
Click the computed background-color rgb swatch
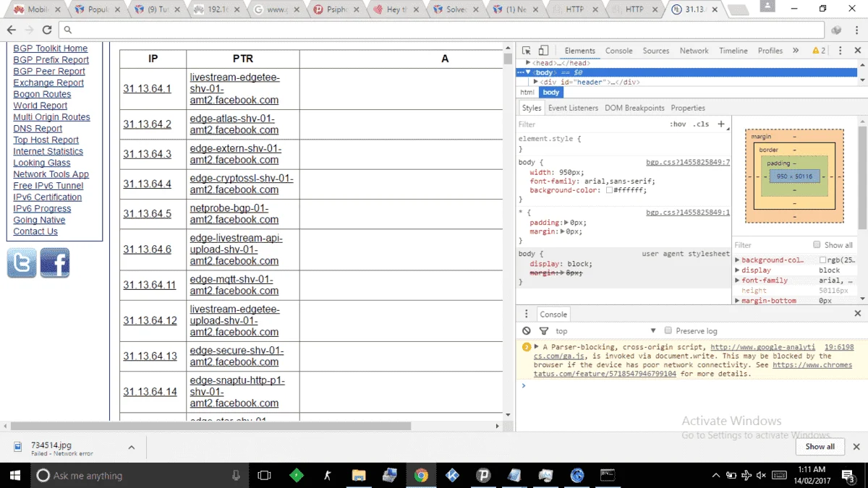tap(823, 260)
